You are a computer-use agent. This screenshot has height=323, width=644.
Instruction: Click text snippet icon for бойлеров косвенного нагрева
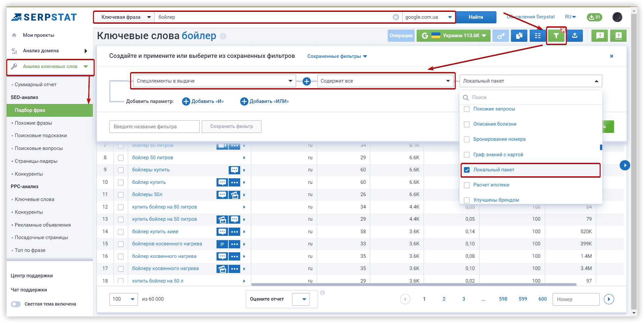coord(222,244)
